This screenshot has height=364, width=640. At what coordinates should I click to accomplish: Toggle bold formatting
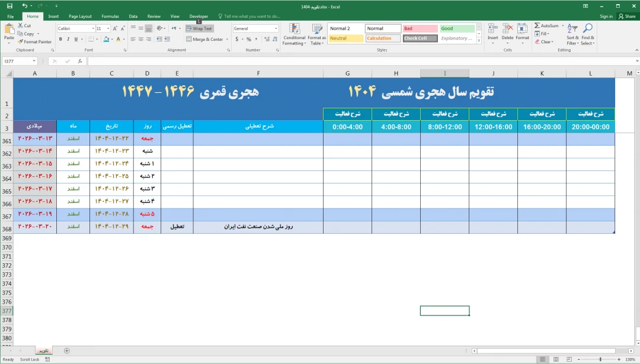tap(60, 39)
